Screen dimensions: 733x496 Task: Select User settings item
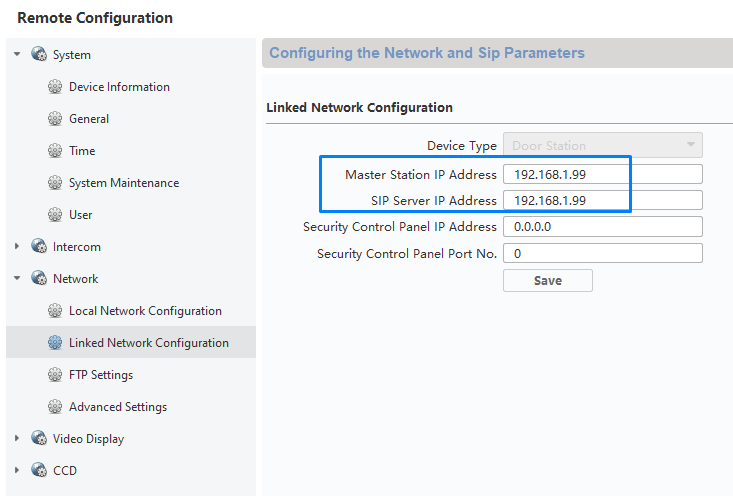click(x=80, y=215)
